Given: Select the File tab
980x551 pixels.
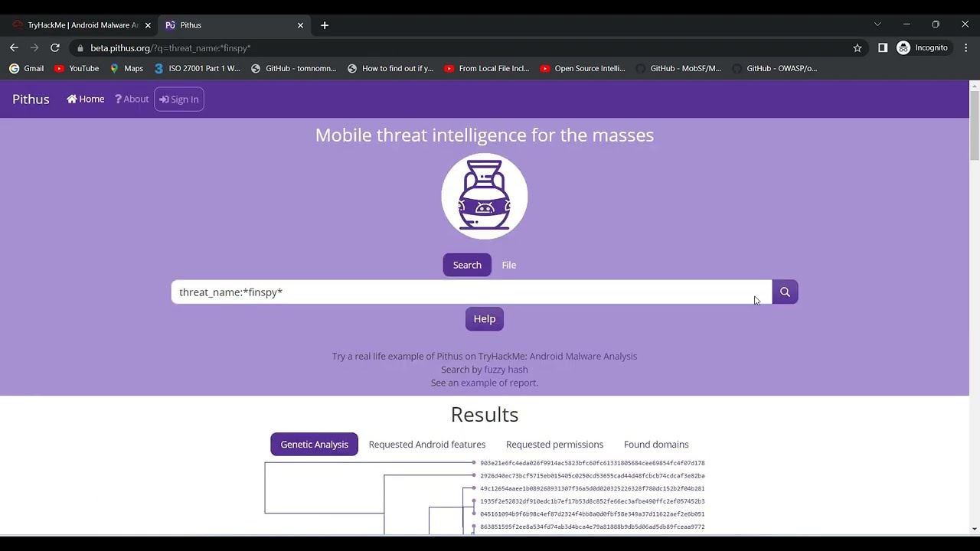Looking at the screenshot, I should pos(509,265).
